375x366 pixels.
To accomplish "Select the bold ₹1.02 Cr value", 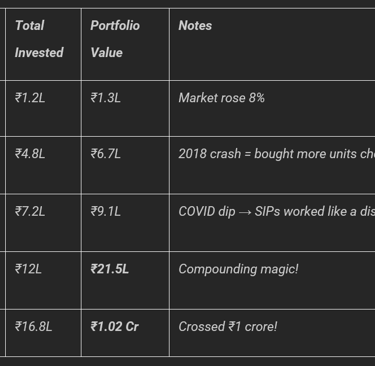I will point(114,327).
